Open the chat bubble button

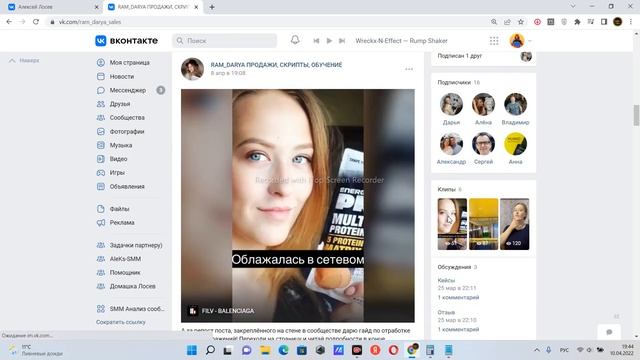[x=609, y=332]
